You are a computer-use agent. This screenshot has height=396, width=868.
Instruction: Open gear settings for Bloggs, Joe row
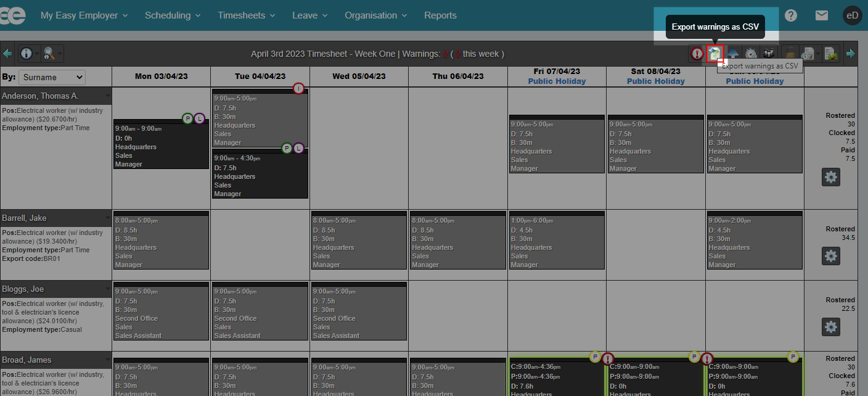831,326
